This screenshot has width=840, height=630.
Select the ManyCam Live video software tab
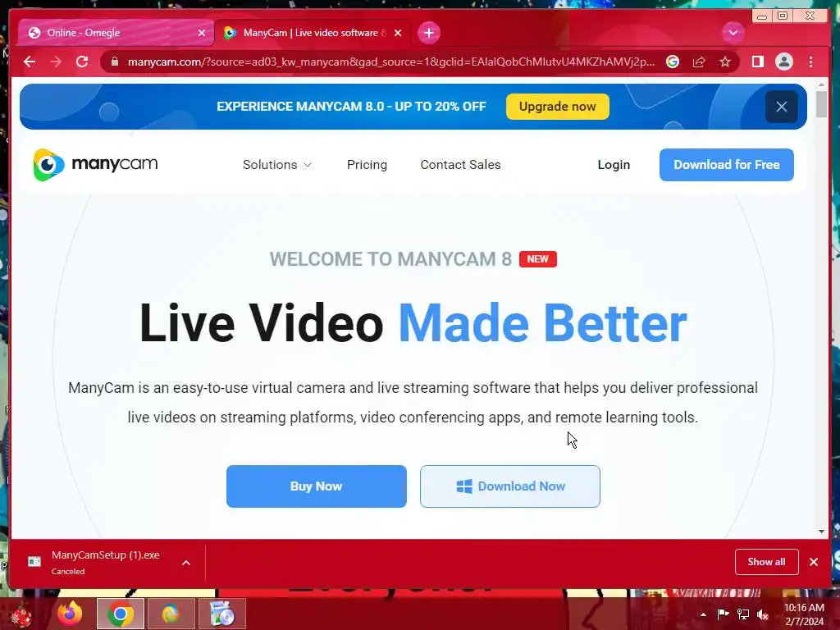tap(313, 33)
